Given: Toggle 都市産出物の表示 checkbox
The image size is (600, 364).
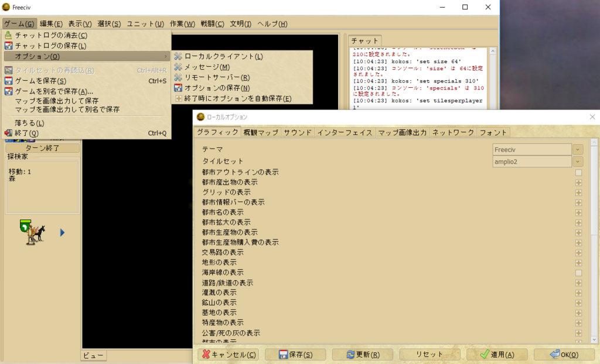Looking at the screenshot, I should [x=578, y=183].
